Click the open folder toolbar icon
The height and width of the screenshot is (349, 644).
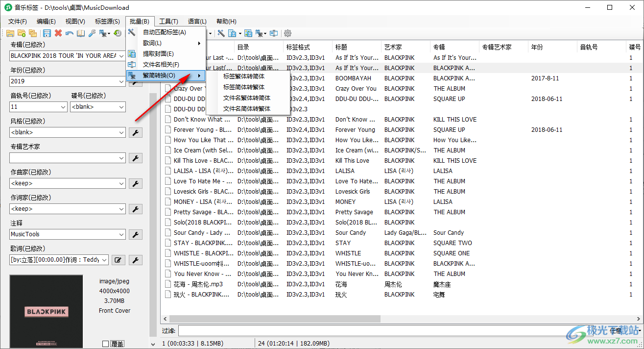10,33
